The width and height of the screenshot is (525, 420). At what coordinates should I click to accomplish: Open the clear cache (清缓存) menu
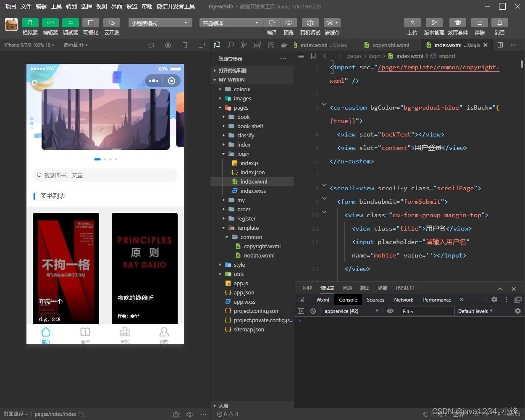332,23
